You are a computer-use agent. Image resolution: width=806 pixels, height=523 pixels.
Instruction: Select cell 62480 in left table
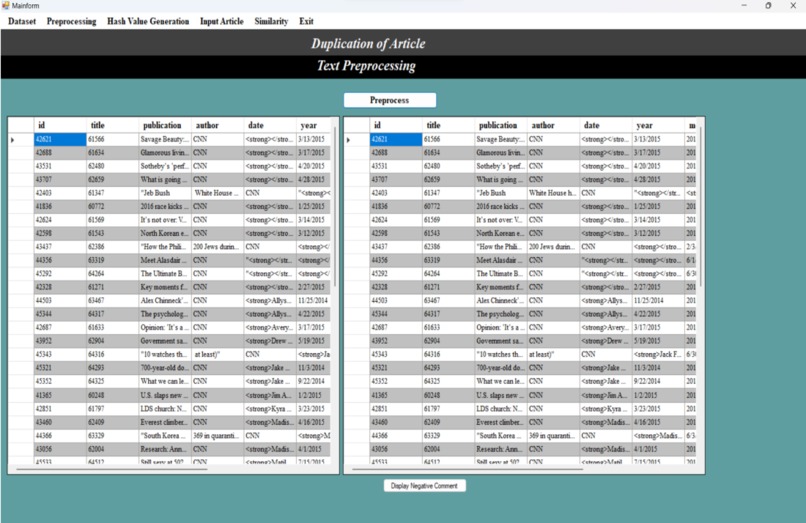113,166
